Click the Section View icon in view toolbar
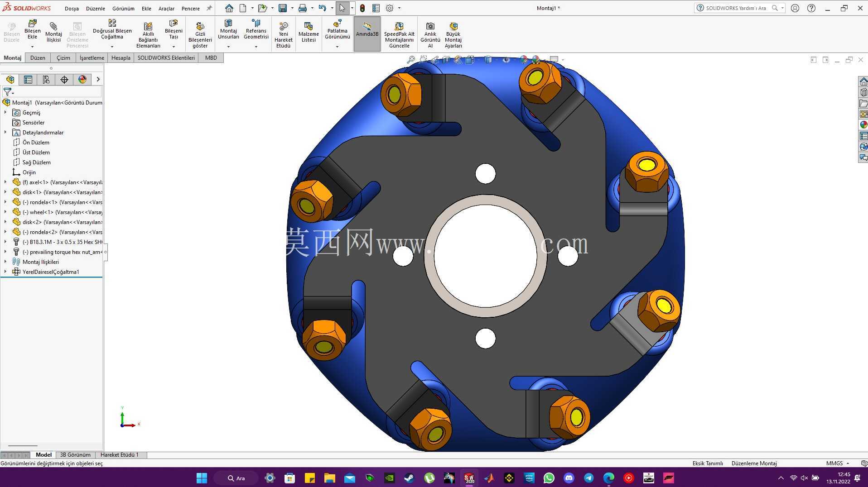The image size is (868, 487). pos(446,59)
